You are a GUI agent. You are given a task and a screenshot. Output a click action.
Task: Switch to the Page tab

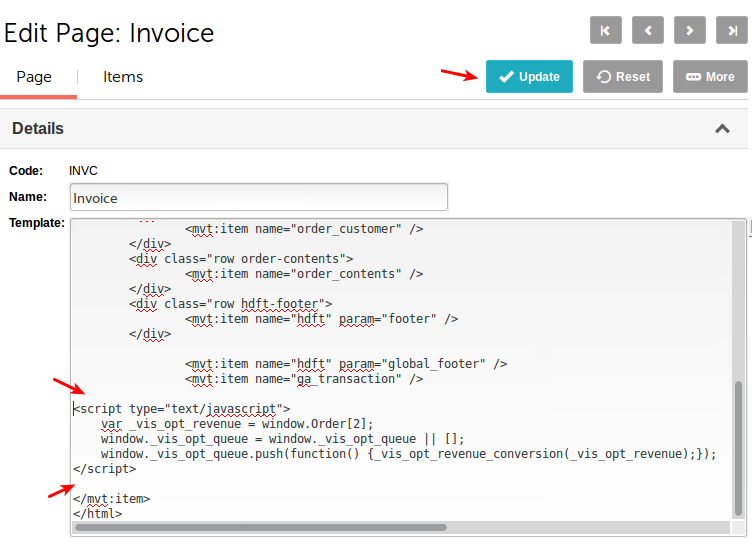point(34,77)
